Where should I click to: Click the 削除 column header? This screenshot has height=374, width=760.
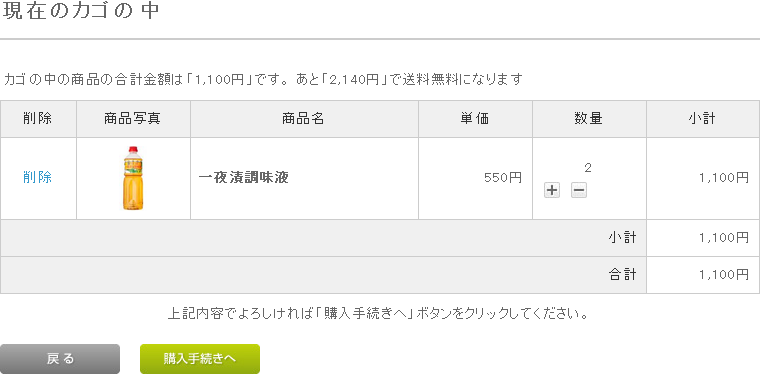38,119
